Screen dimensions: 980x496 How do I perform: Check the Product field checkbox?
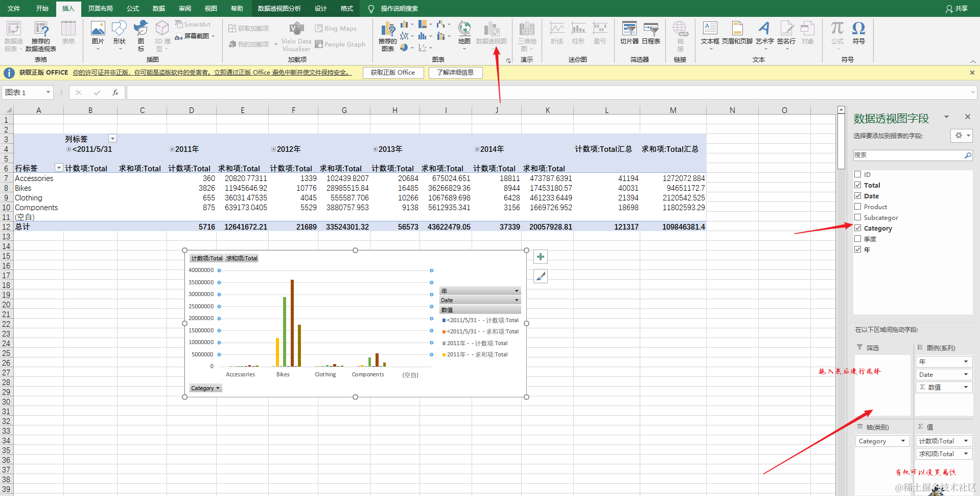point(858,207)
